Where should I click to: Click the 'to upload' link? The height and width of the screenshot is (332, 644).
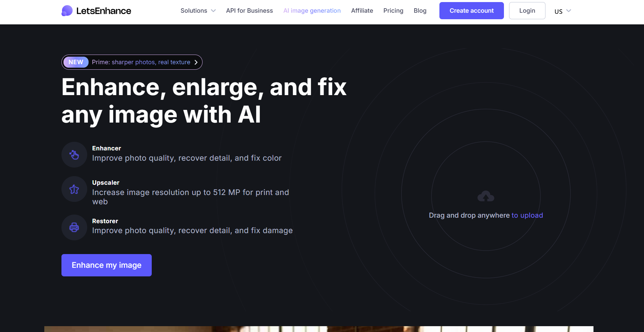click(527, 215)
